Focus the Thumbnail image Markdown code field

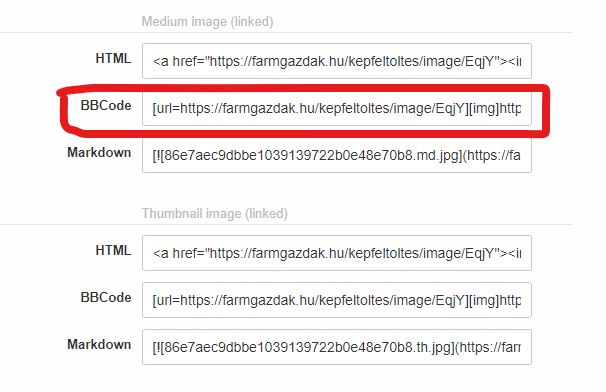pos(337,347)
